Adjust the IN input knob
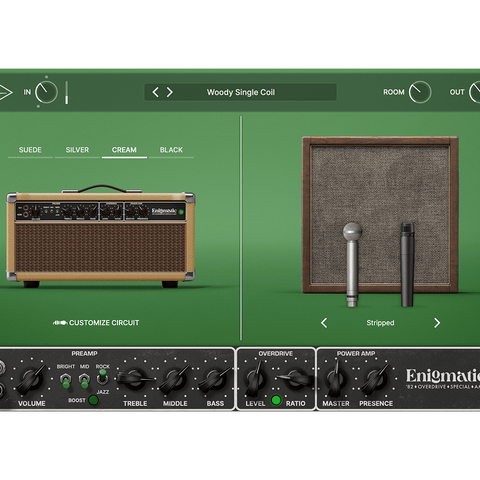The width and height of the screenshot is (480, 480). pos(46,92)
